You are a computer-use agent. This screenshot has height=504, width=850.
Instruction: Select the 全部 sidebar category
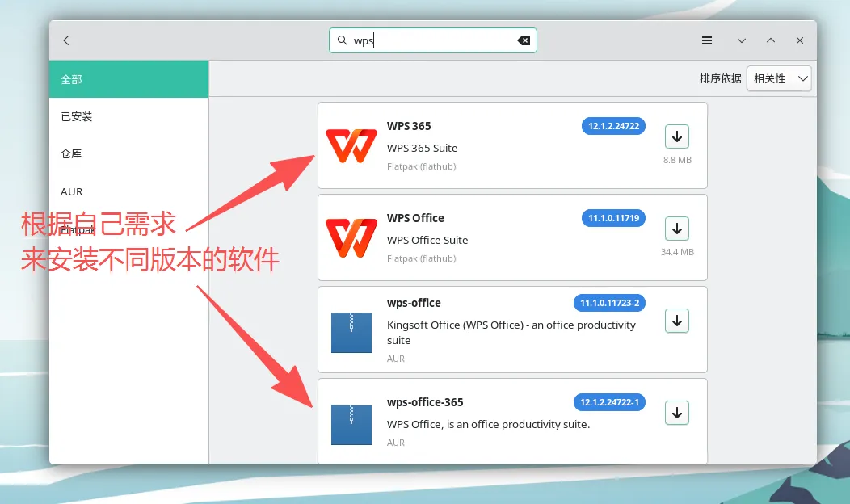129,79
